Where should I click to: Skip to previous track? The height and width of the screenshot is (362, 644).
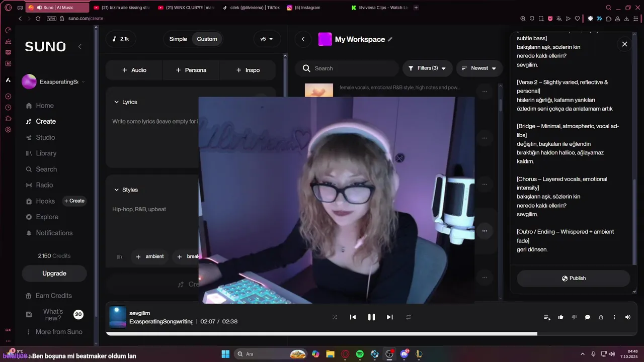353,317
